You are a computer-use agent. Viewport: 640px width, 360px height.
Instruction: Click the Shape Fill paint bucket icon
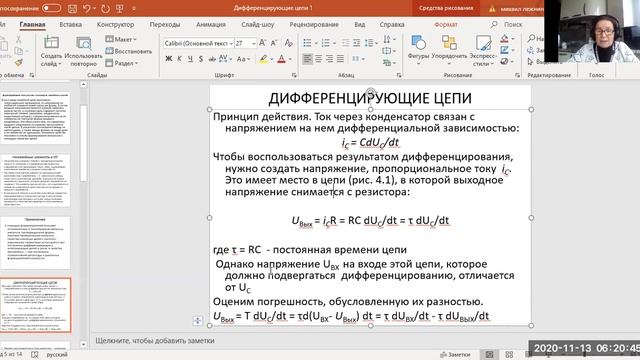click(504, 39)
